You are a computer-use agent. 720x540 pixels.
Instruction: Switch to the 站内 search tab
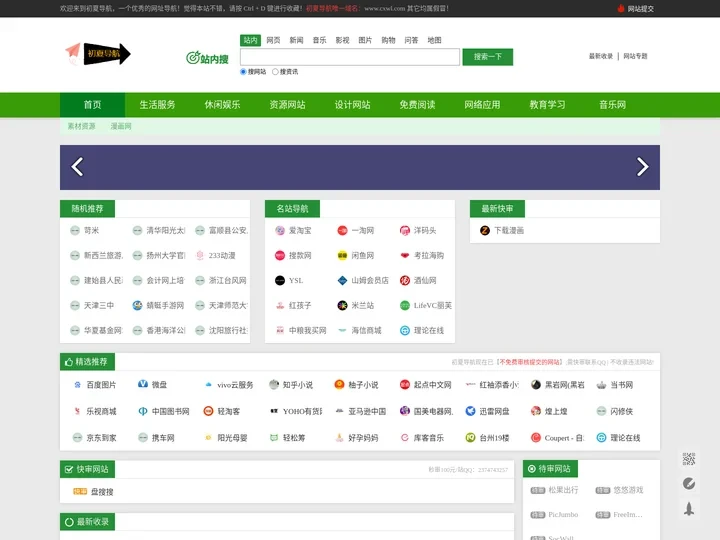[x=250, y=40]
